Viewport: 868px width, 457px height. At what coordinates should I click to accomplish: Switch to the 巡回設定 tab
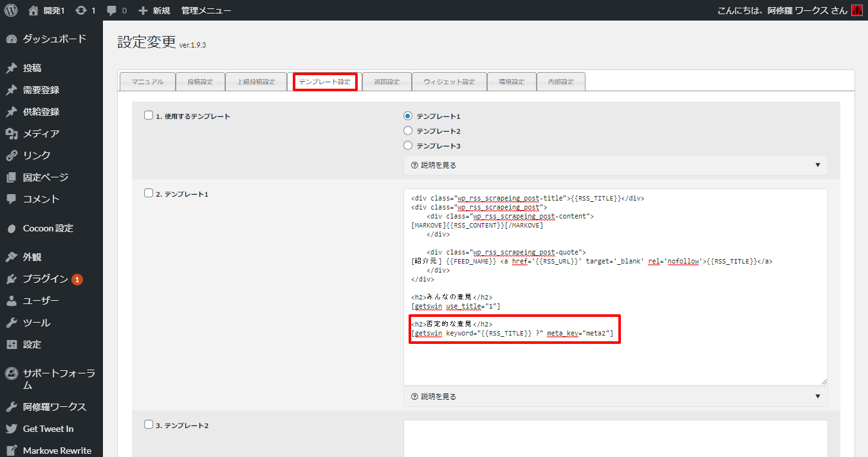(x=387, y=82)
